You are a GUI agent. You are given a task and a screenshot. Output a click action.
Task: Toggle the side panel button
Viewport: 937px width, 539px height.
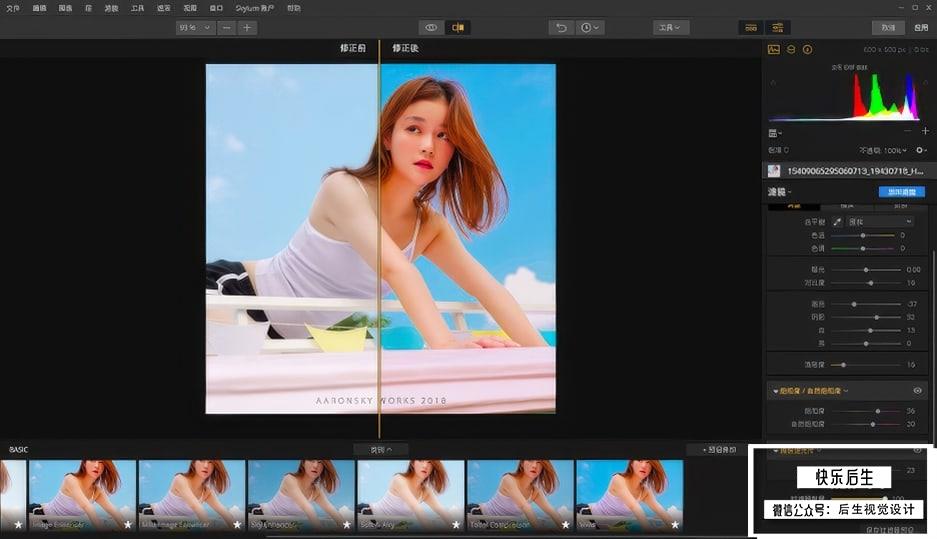point(777,27)
